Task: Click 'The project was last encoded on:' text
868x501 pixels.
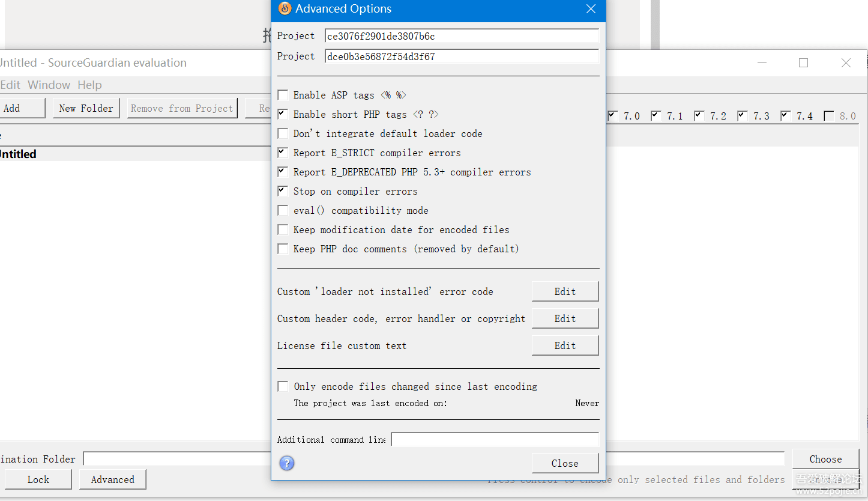Action: tap(370, 403)
